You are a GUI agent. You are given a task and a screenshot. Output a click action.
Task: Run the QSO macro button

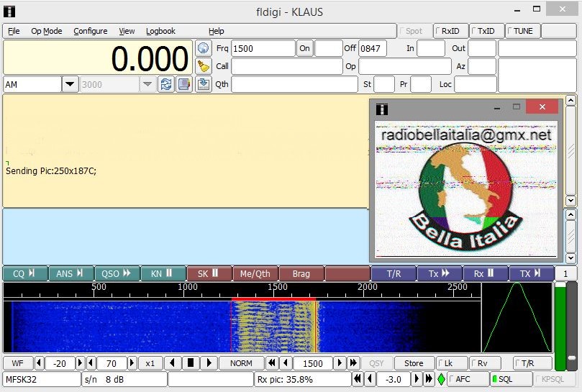117,273
